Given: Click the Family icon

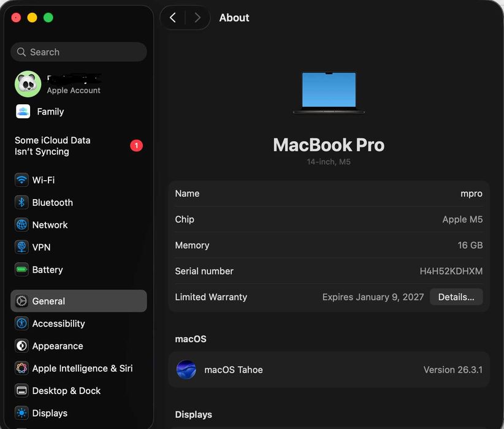Looking at the screenshot, I should coord(23,112).
